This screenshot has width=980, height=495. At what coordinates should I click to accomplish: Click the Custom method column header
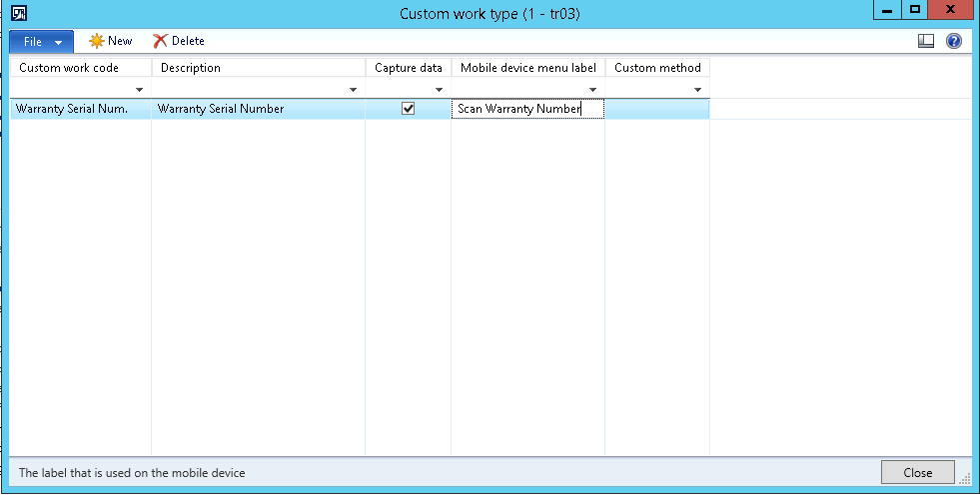(x=657, y=68)
